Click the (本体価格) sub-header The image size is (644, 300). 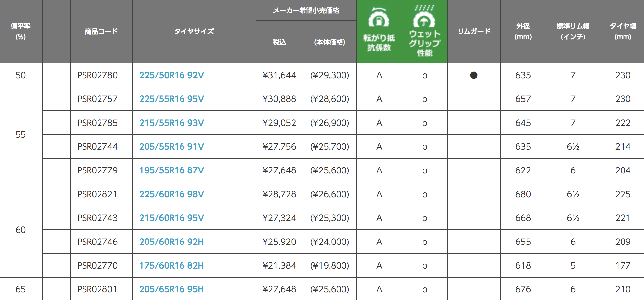pyautogui.click(x=330, y=42)
